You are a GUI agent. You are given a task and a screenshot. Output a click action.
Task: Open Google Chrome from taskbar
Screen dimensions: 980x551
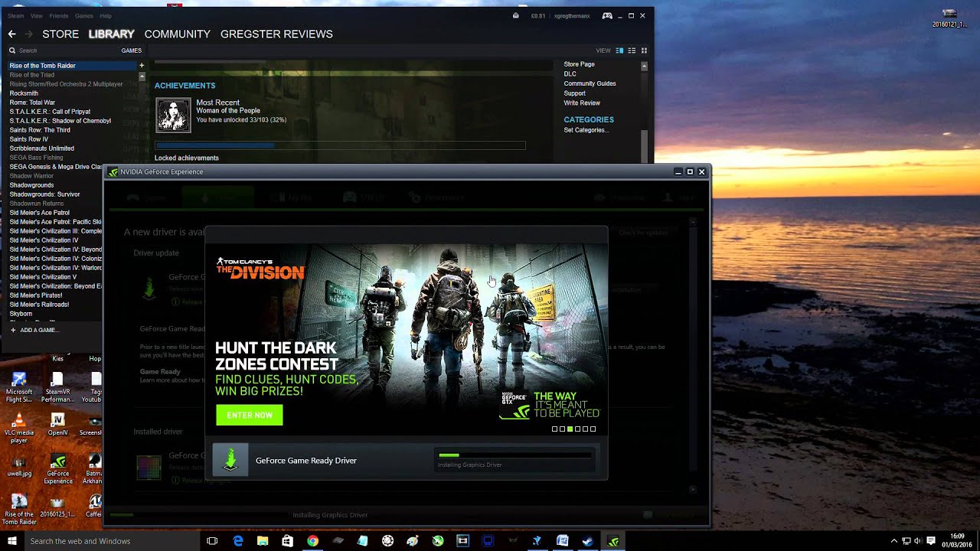(312, 541)
